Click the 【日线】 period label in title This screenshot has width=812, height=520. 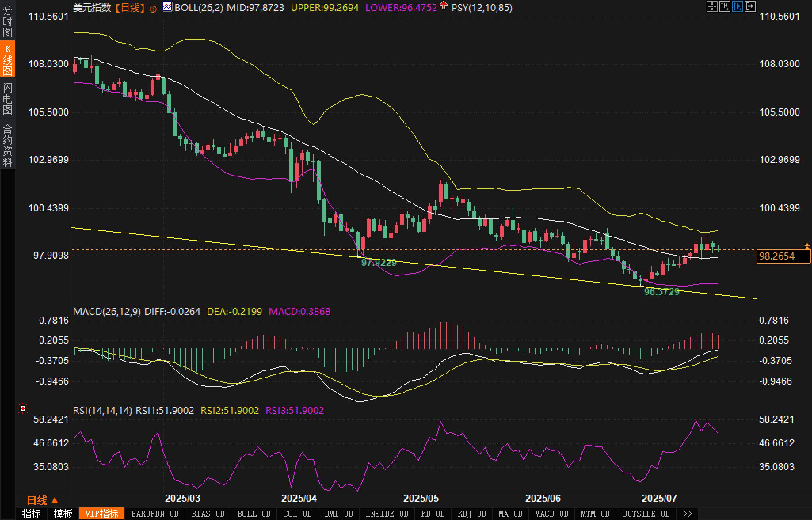coord(130,8)
